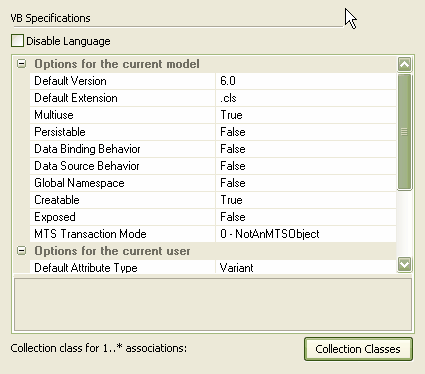Select the Persistable property name
The image size is (425, 374).
tap(123, 132)
